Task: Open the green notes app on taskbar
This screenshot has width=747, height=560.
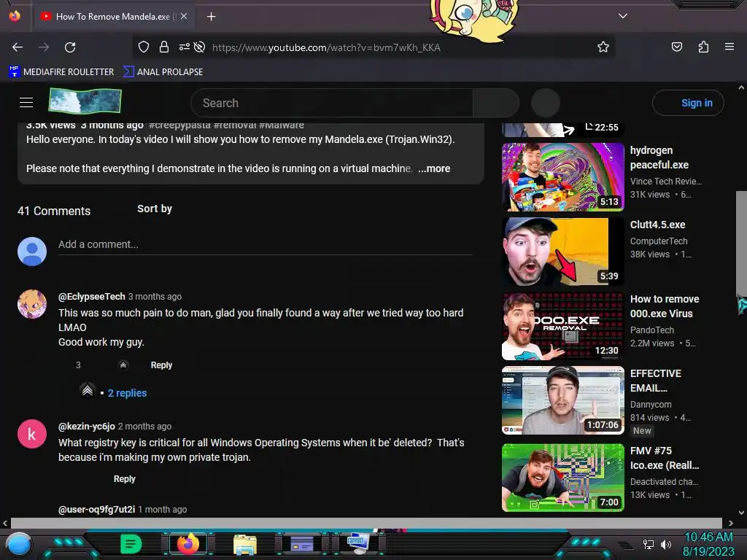Action: [131, 544]
